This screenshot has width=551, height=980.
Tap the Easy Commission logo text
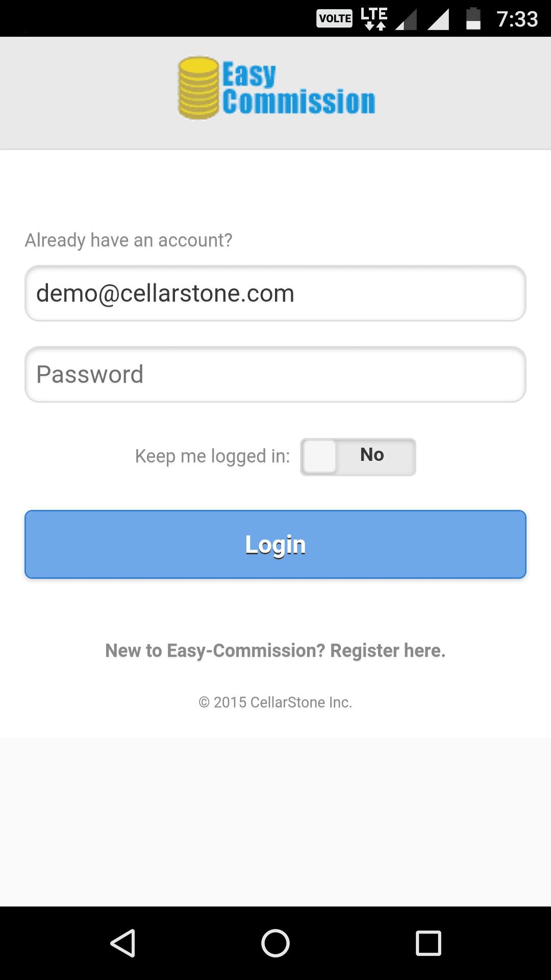click(298, 89)
